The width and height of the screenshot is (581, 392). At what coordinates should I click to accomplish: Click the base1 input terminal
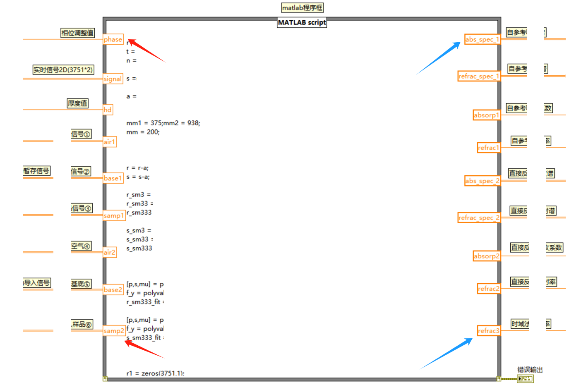[x=113, y=178]
